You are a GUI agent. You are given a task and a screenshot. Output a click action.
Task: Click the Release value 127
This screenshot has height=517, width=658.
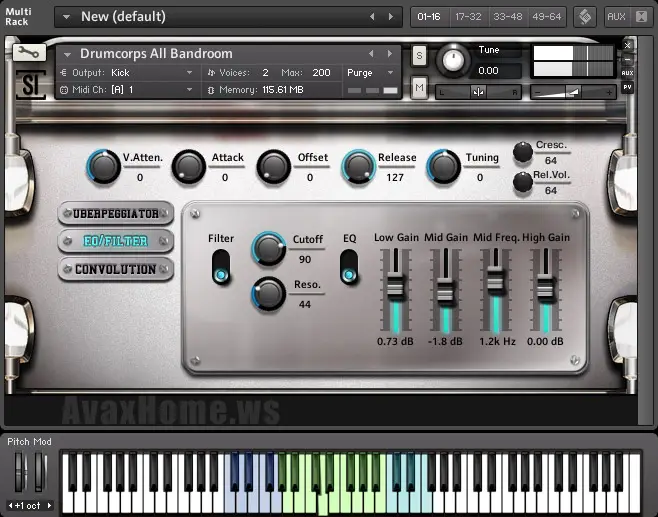[395, 178]
